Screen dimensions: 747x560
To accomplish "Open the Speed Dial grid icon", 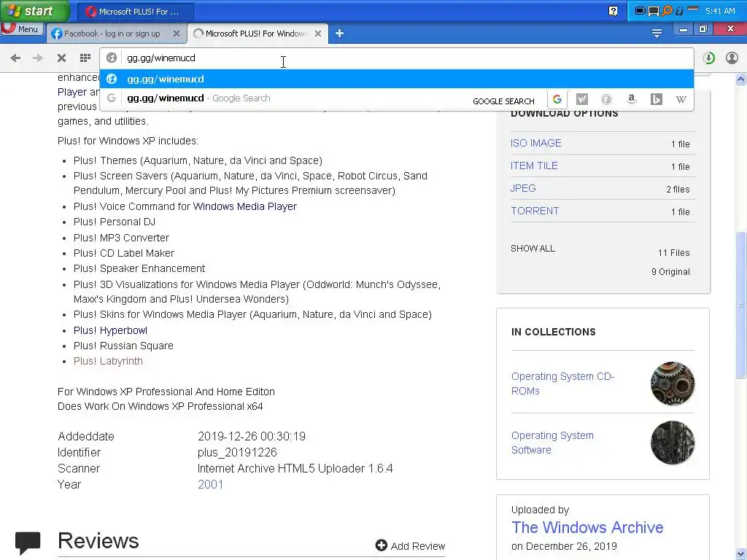I will (x=85, y=58).
